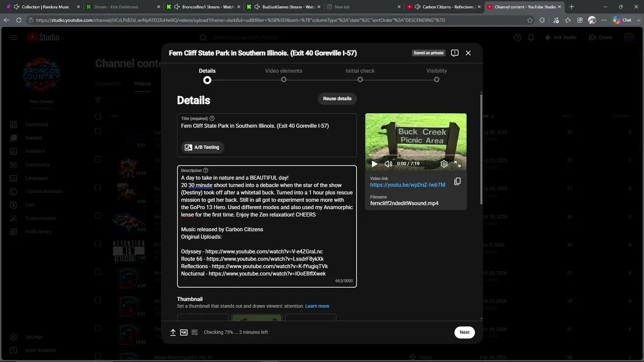Open the send feedback icon in dialog header

455,53
